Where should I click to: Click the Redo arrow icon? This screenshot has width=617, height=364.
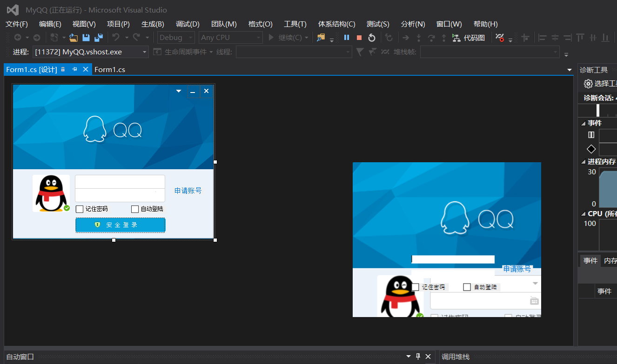(x=137, y=38)
